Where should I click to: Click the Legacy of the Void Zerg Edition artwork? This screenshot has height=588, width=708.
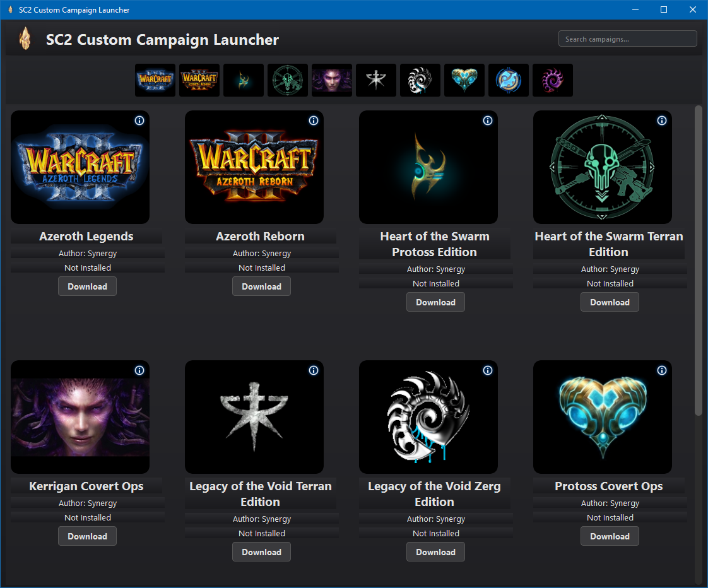coord(428,417)
